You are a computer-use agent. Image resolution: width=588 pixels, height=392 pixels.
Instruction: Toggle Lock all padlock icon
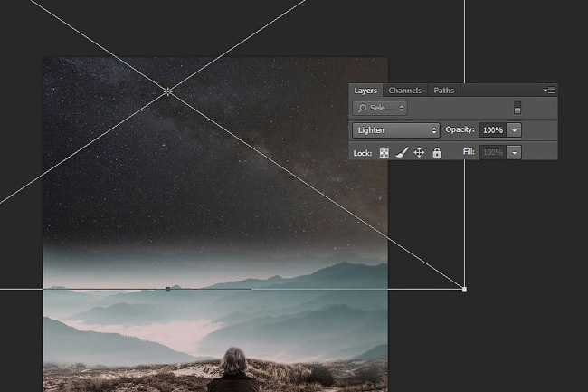pos(437,152)
